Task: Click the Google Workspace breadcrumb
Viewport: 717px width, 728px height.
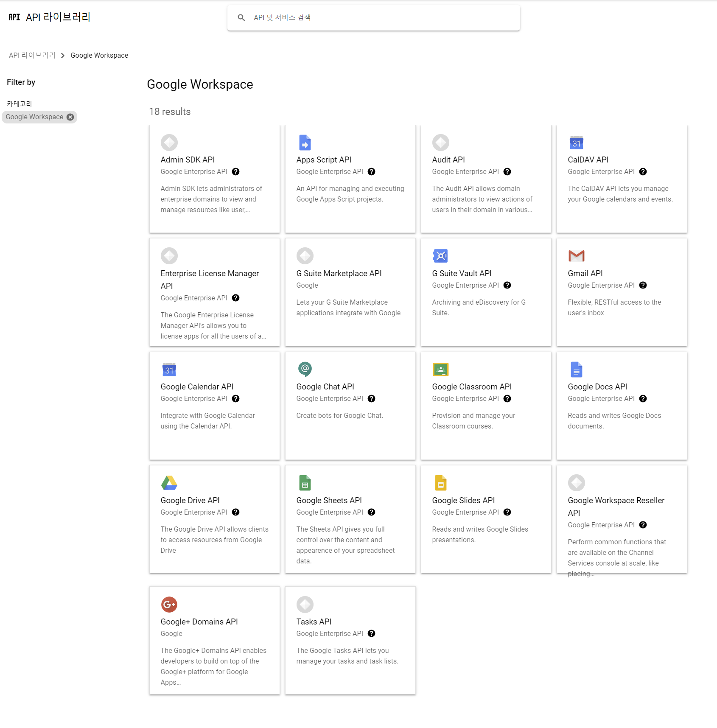Action: click(99, 55)
